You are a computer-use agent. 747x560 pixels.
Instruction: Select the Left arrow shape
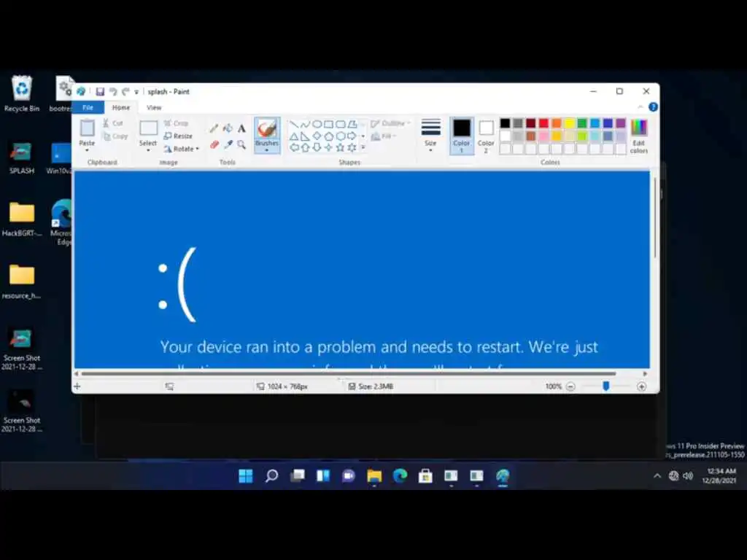294,147
